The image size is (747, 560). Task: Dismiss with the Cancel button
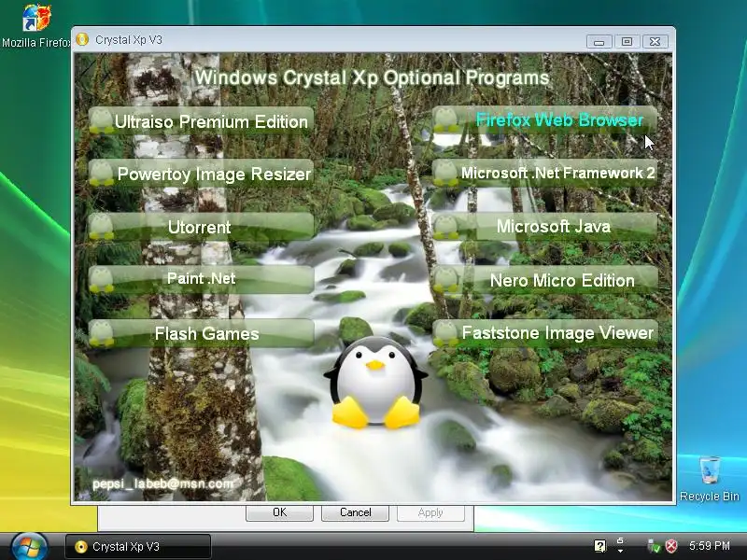point(356,512)
